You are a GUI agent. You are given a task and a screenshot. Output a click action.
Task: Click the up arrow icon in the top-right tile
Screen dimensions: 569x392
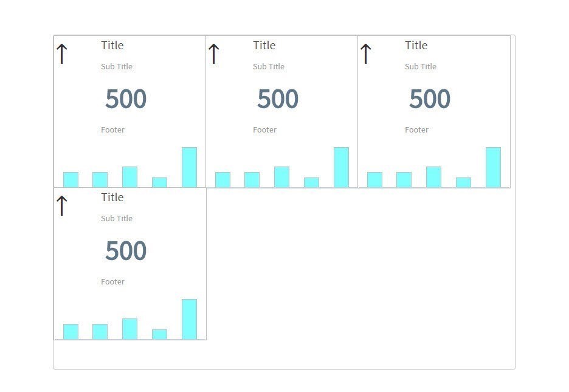point(365,53)
